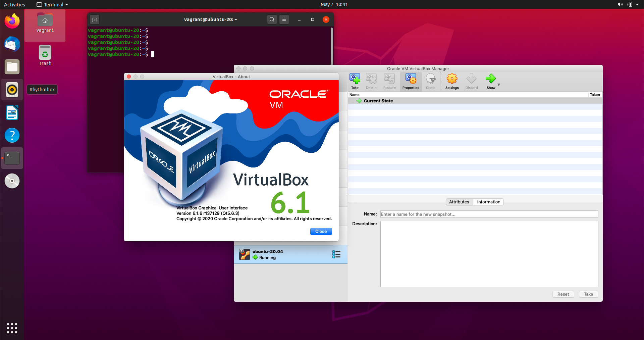Switch to the Information tab

488,202
